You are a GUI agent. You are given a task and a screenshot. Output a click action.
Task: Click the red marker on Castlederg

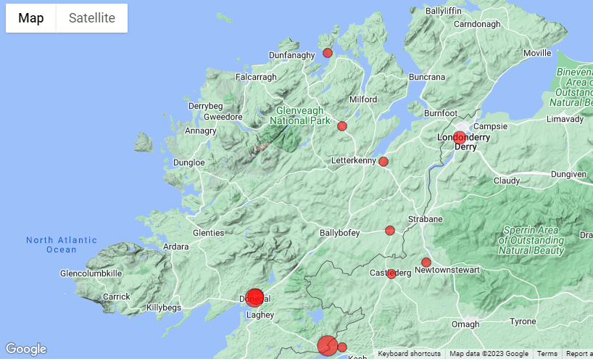click(x=391, y=274)
